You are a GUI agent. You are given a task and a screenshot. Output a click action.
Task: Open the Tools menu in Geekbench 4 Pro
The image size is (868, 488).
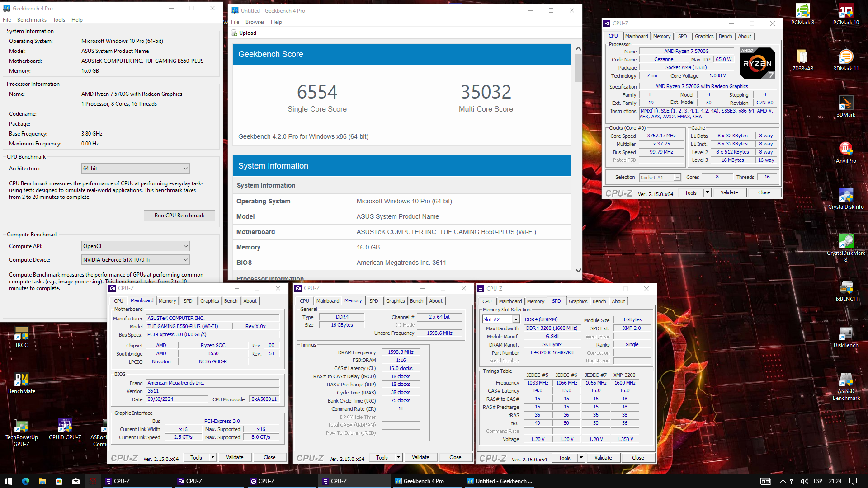coord(59,20)
